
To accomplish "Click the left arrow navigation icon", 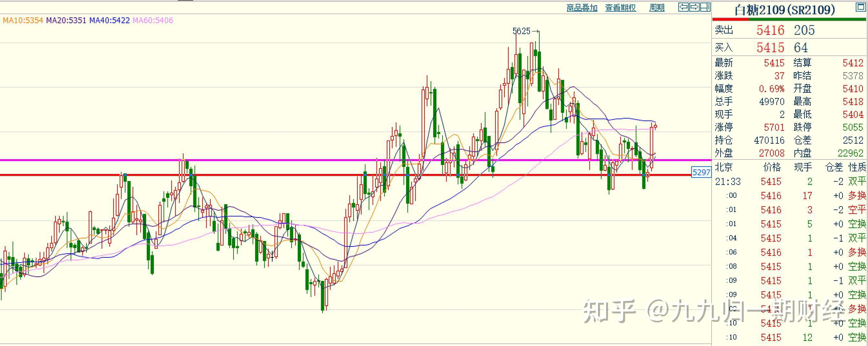I will pos(683,7).
